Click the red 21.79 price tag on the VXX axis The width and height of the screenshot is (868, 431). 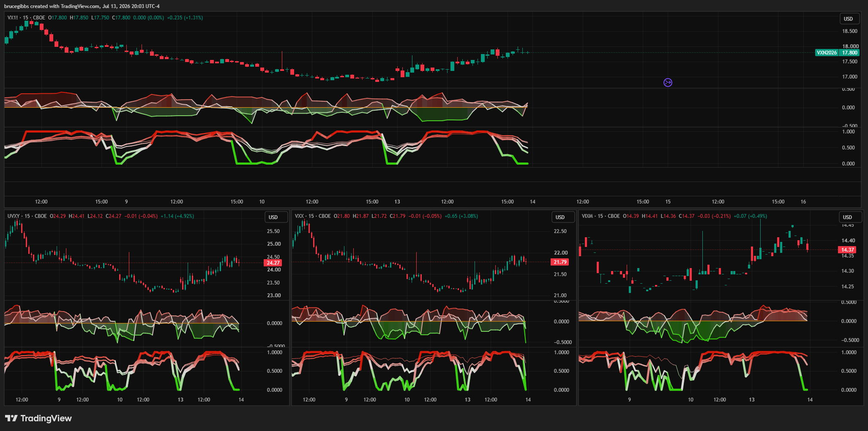[x=560, y=262]
